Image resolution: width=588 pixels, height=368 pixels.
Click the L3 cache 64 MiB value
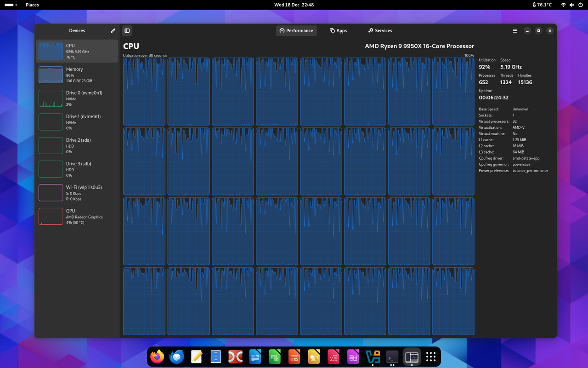tap(518, 152)
